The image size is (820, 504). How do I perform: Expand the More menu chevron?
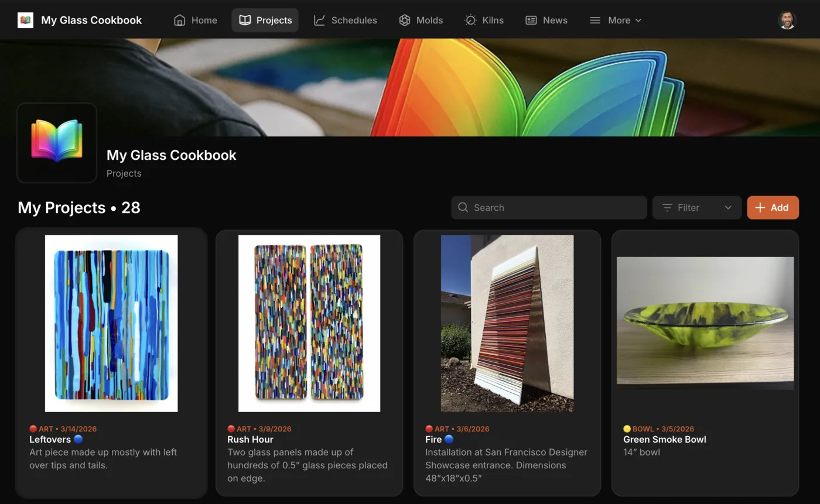(638, 20)
